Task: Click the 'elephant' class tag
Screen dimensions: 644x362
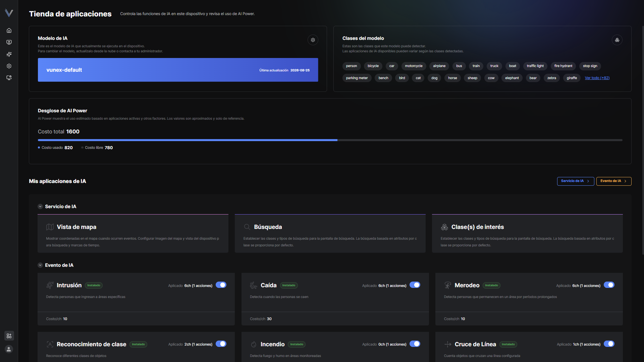Action: 512,78
